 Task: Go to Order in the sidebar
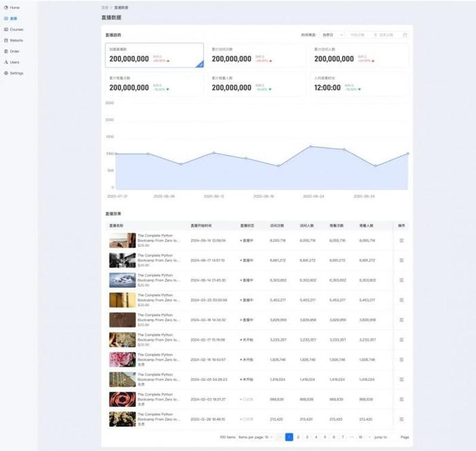(12, 51)
